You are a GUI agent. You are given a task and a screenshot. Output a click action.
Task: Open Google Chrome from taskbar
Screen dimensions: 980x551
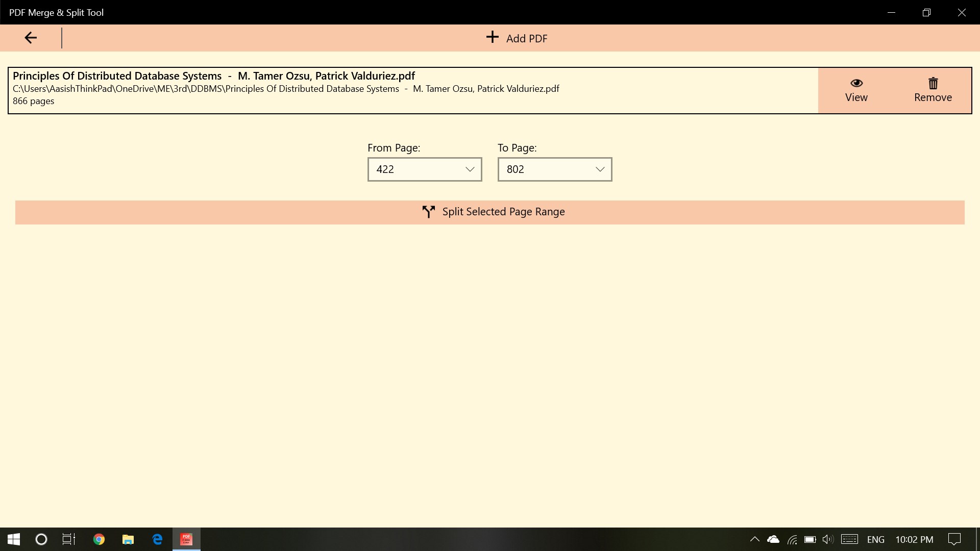(x=99, y=539)
